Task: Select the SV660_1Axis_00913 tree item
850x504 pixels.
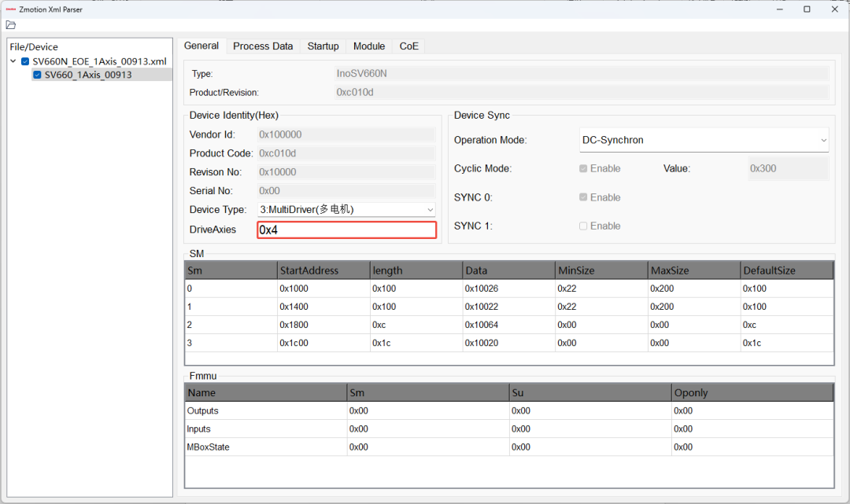Action: tap(88, 75)
